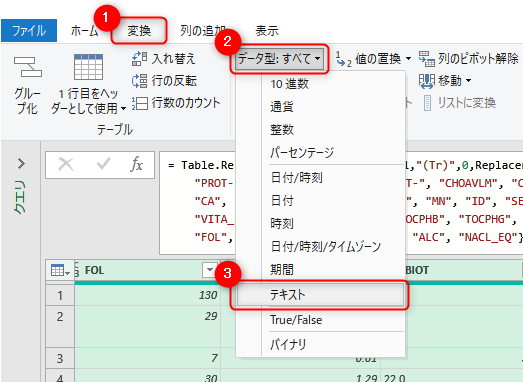Viewport: 523px width, 382px height.
Task: Choose 通貨 data type
Action: [320, 107]
